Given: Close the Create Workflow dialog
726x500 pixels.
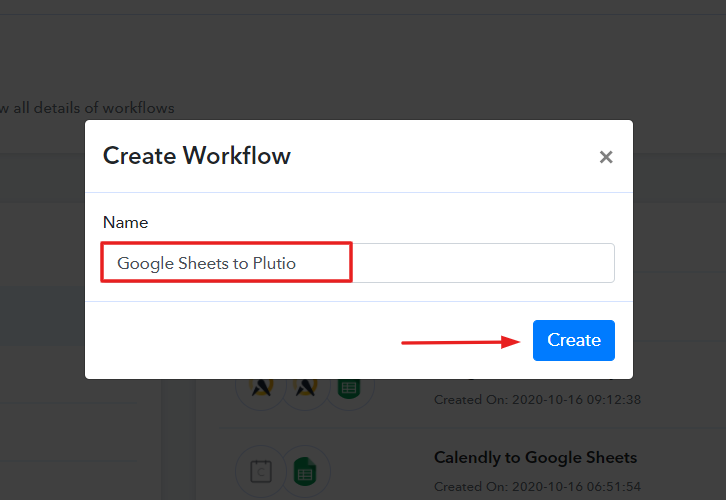Looking at the screenshot, I should (x=606, y=157).
